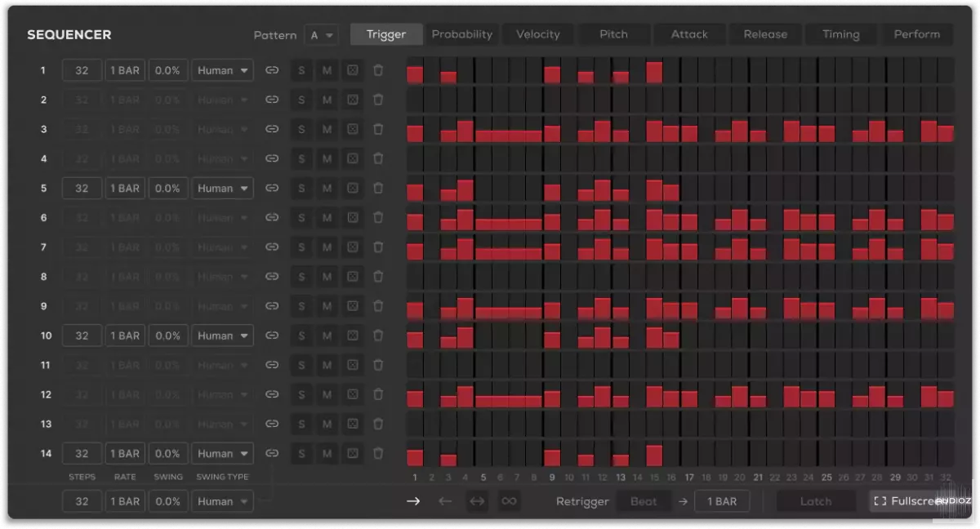Delete lane 5 with its trash icon
The width and height of the screenshot is (980, 529).
(378, 189)
